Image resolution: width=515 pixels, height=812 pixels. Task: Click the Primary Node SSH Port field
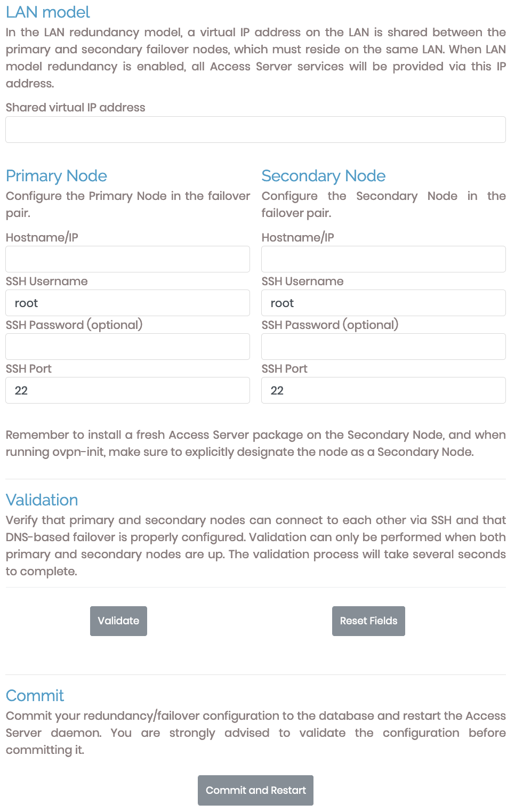point(127,390)
